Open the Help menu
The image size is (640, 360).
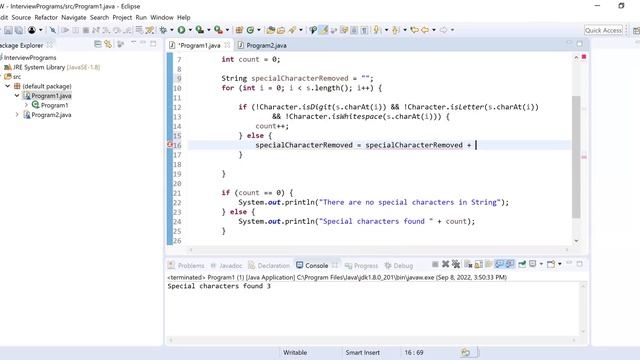pyautogui.click(x=183, y=18)
